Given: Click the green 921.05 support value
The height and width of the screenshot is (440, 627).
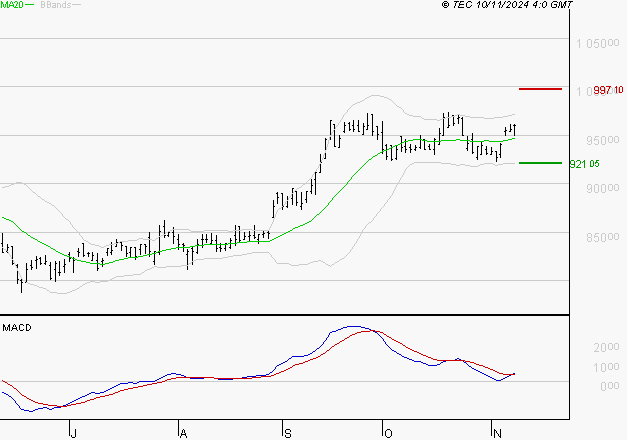Looking at the screenshot, I should (584, 164).
